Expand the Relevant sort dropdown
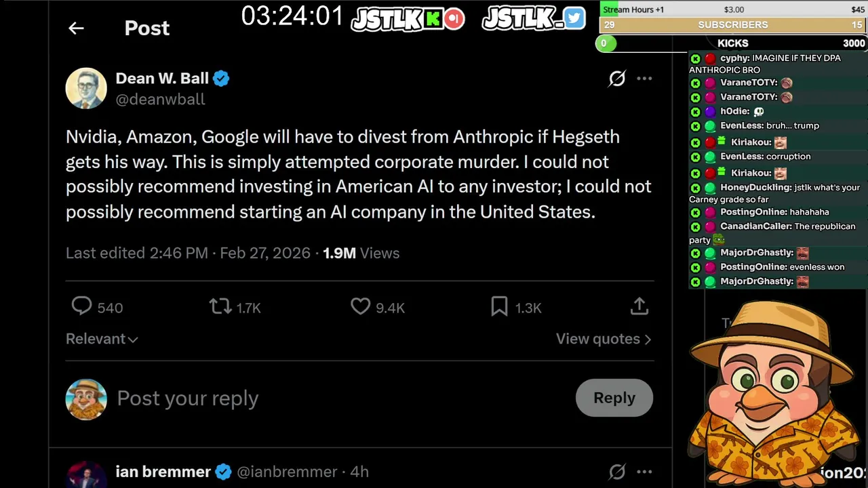This screenshot has height=488, width=868. 102,339
